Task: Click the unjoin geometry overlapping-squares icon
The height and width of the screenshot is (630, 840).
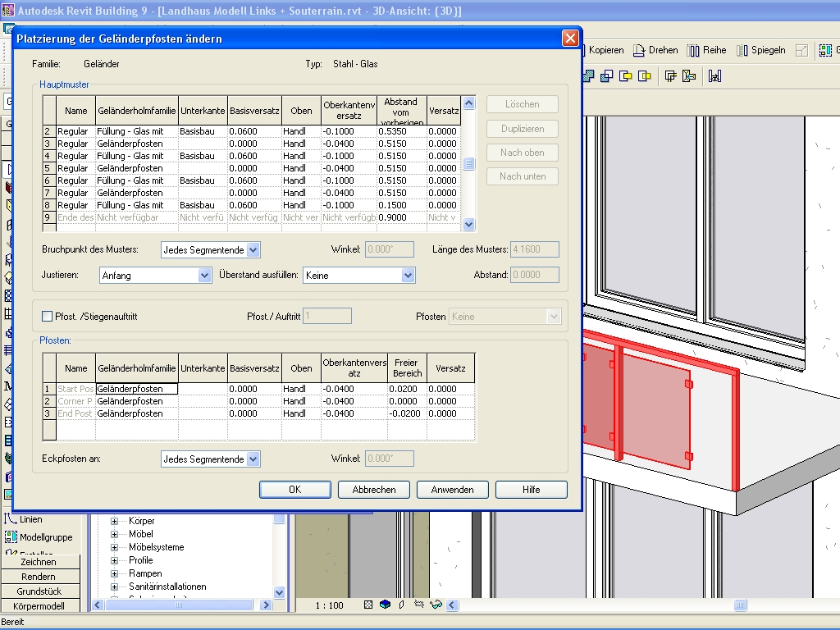Action: click(x=607, y=76)
